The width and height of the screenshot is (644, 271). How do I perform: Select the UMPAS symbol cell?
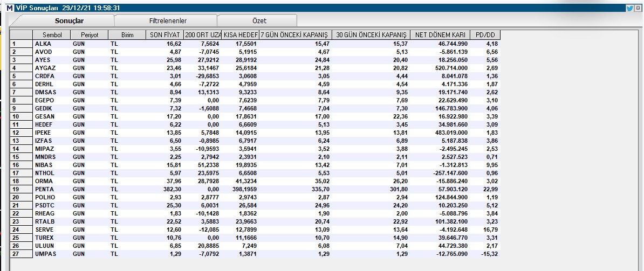tap(51, 254)
